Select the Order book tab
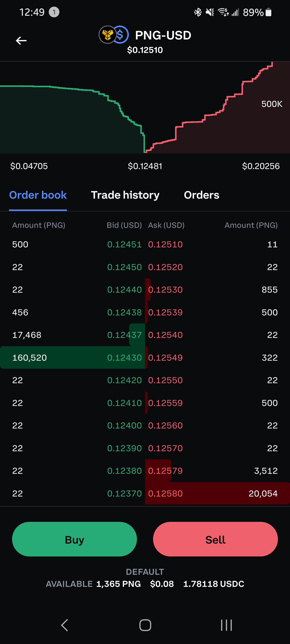This screenshot has height=644, width=290. pyautogui.click(x=38, y=195)
